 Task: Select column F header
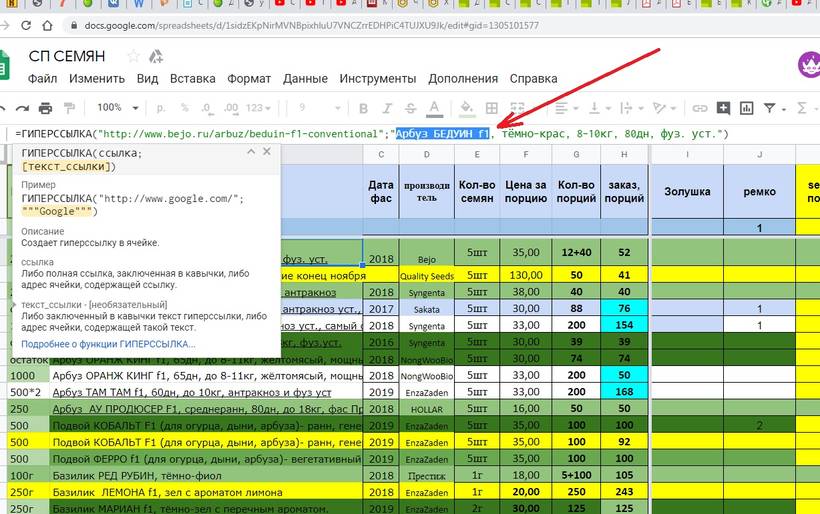(x=526, y=154)
